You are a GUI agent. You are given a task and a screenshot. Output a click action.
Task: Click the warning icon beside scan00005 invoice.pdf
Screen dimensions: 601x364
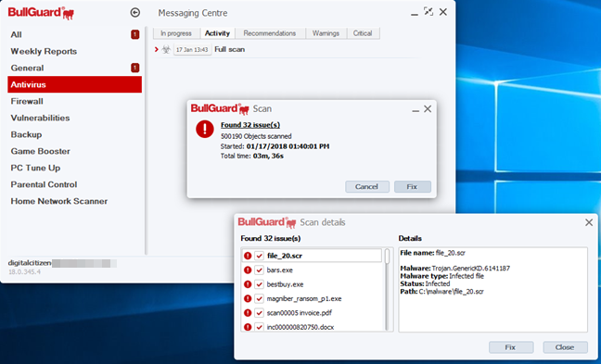coord(248,313)
